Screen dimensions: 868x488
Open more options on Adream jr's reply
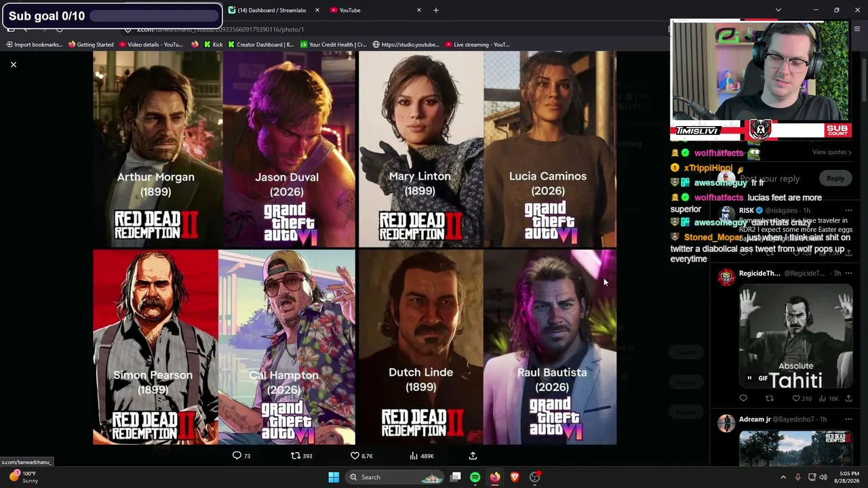848,420
